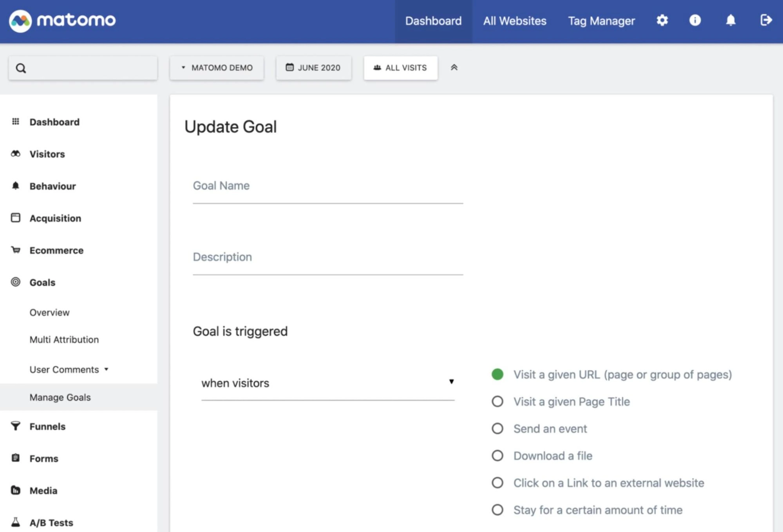Select the Funnels filter icon
Viewport: 783px width, 532px height.
click(16, 426)
